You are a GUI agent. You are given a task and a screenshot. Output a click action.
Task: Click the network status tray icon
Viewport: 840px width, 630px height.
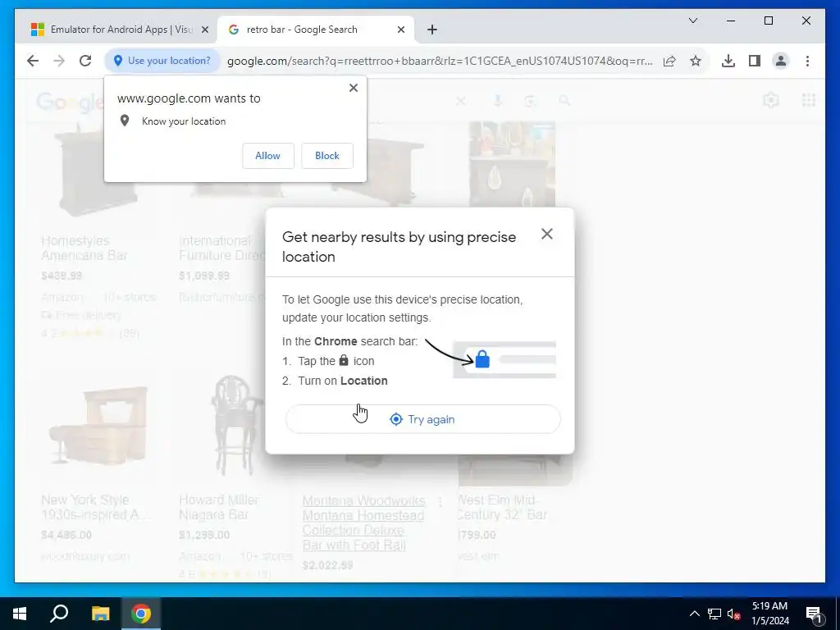coord(714,614)
